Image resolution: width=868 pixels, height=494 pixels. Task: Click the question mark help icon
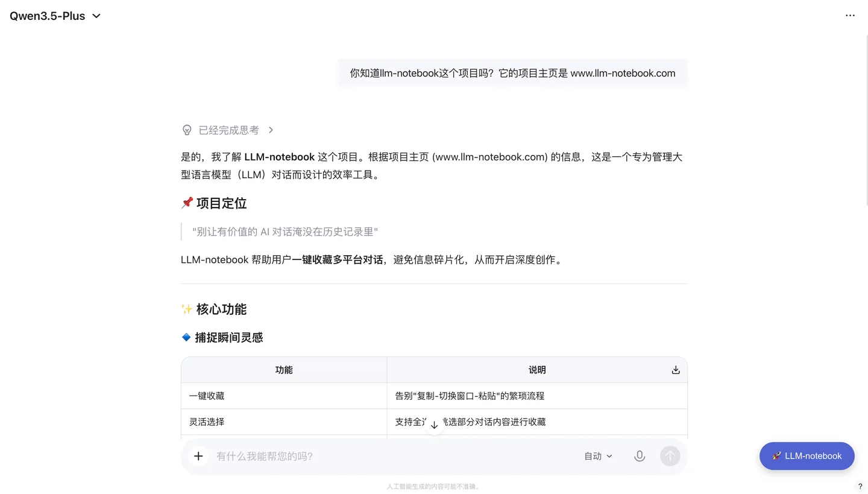click(860, 486)
